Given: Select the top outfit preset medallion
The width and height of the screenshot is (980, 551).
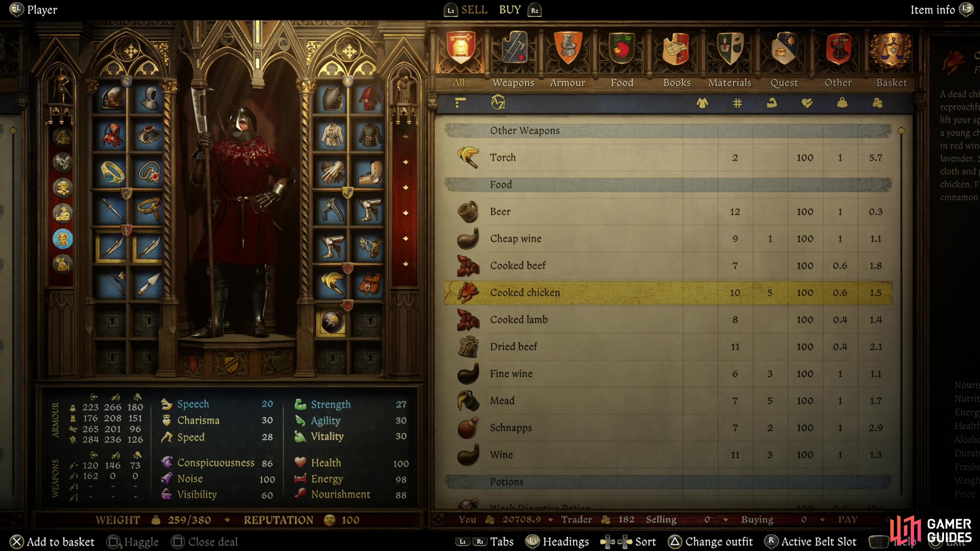Looking at the screenshot, I should pos(63,137).
